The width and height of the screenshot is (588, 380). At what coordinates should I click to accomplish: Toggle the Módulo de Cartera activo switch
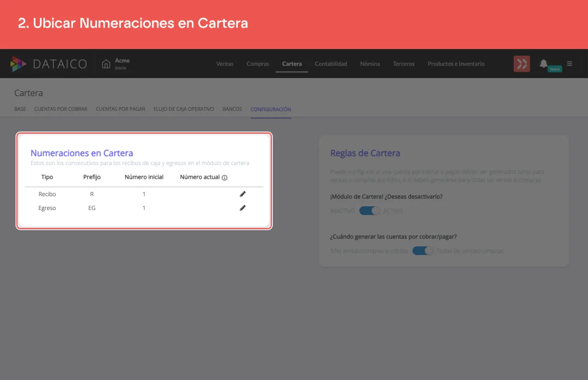point(369,211)
